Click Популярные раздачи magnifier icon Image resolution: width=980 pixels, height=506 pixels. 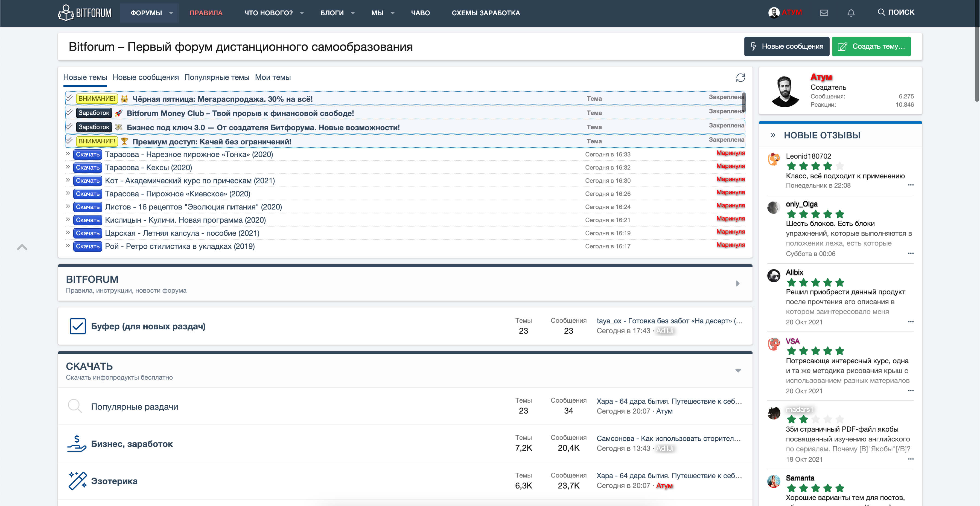click(75, 406)
